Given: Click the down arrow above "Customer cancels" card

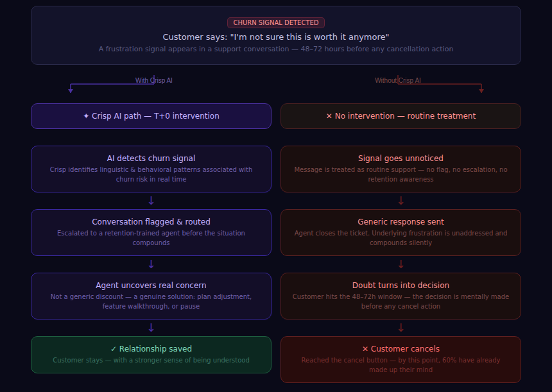Looking at the screenshot, I should [x=401, y=328].
